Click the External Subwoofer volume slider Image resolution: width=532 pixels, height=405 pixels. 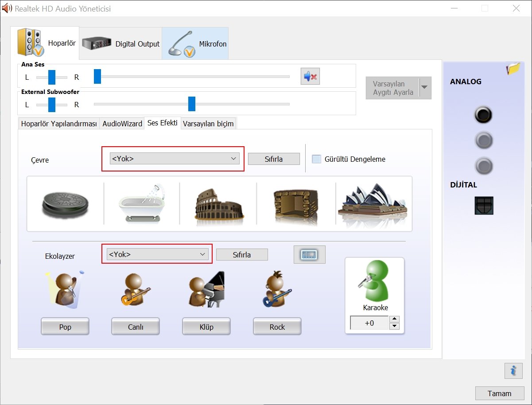(192, 104)
